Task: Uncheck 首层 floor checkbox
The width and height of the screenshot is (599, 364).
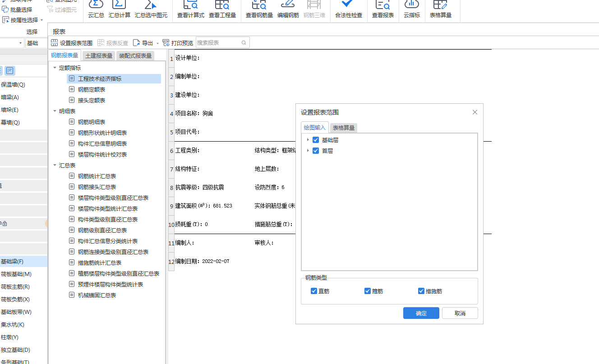Action: click(316, 151)
